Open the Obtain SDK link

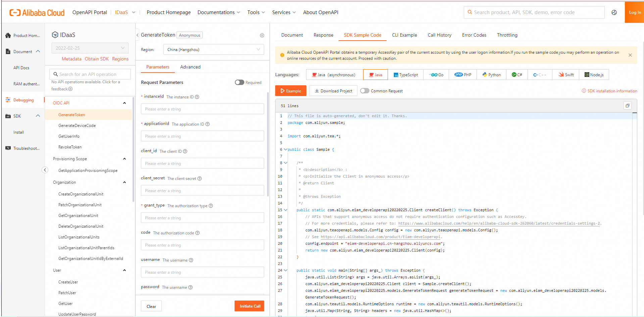[x=97, y=59]
